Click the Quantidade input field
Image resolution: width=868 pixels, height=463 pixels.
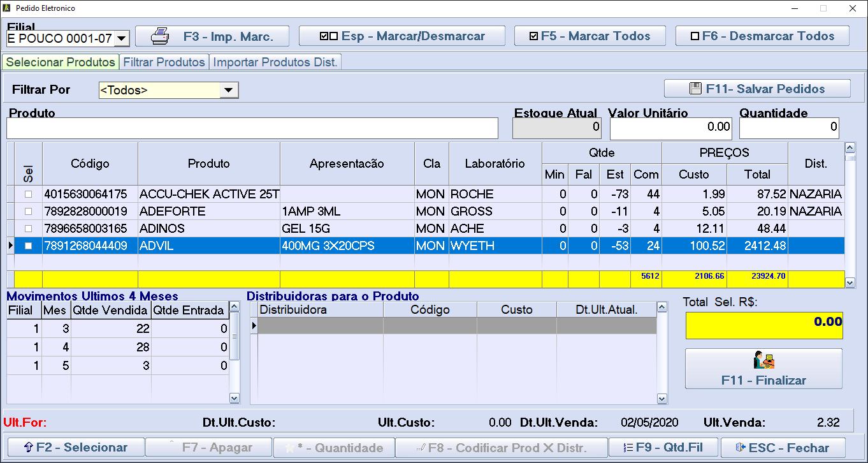[789, 128]
